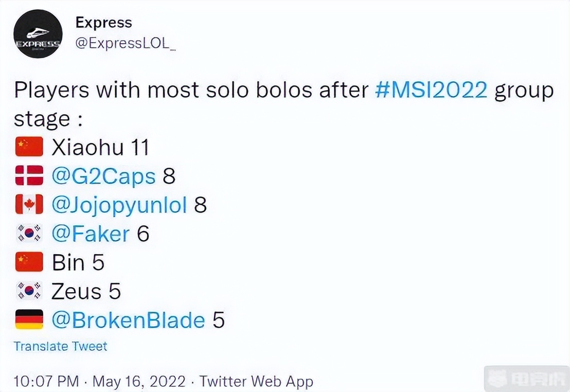570x392 pixels.
Task: Click the @ExpressLOL_ handle
Action: click(126, 44)
